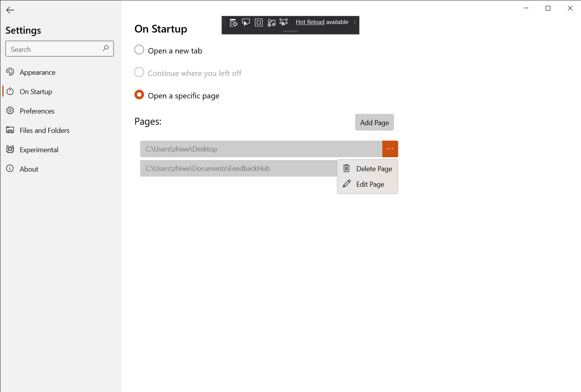Go to Files and Folders settings
The height and width of the screenshot is (392, 581).
[61, 130]
